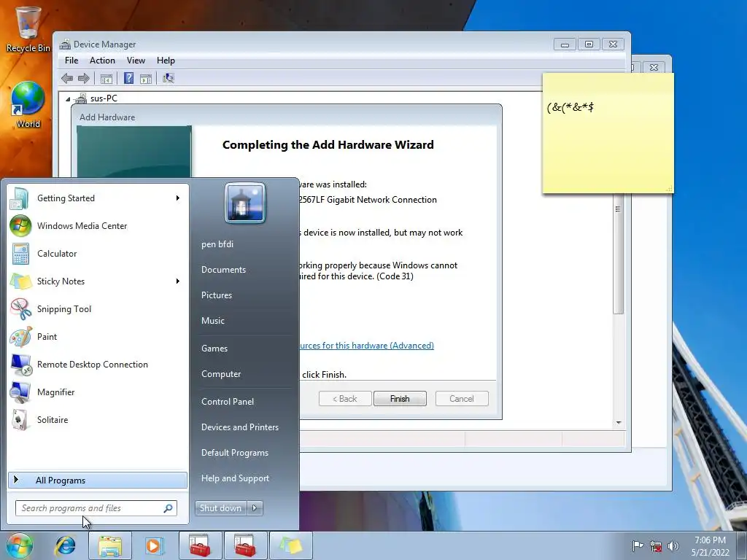The height and width of the screenshot is (560, 747).
Task: Open Remote Desktop Connection
Action: tap(98, 365)
